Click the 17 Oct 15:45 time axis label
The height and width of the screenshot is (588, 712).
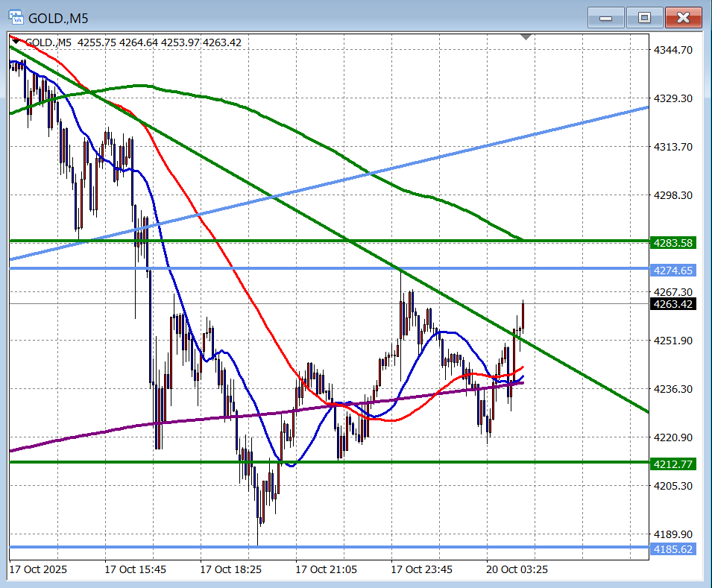(135, 569)
